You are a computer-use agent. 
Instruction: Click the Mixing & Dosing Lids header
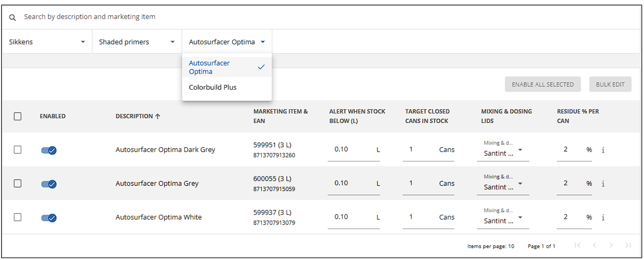507,116
